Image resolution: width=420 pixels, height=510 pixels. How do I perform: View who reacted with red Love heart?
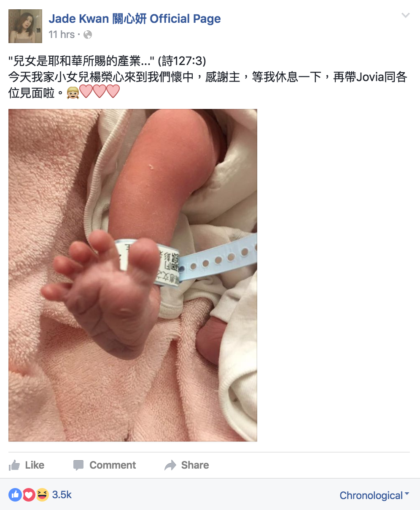click(x=28, y=495)
